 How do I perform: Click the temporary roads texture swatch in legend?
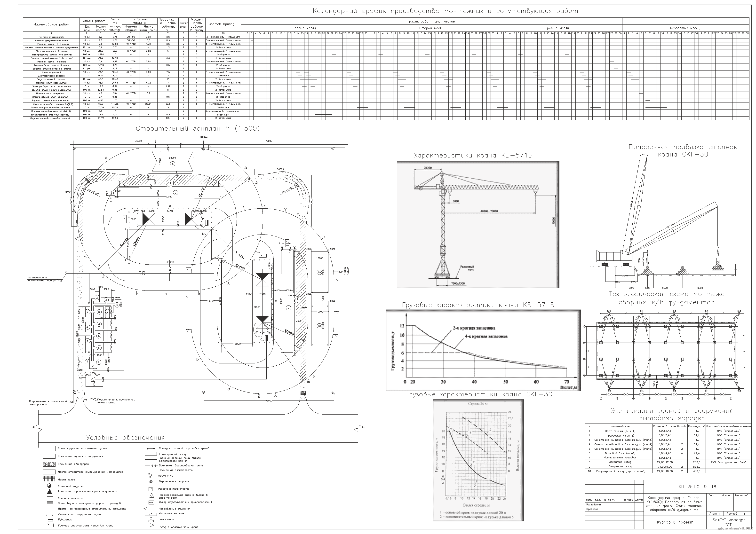click(49, 464)
